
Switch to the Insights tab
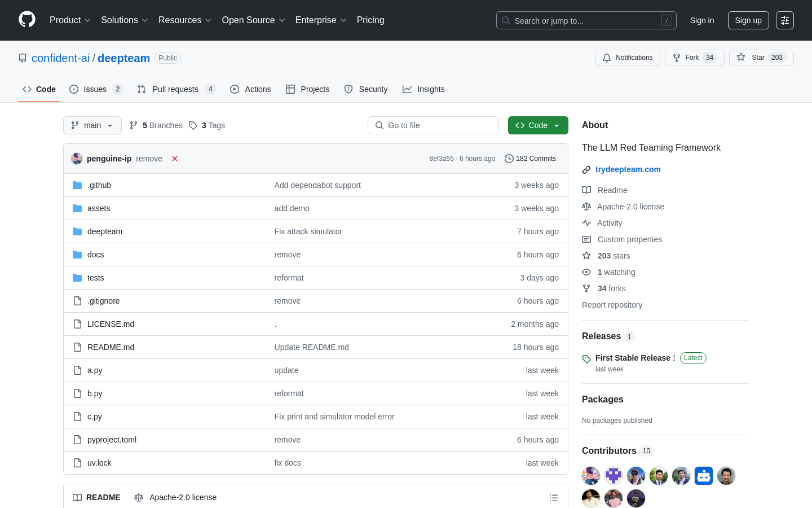(x=423, y=89)
